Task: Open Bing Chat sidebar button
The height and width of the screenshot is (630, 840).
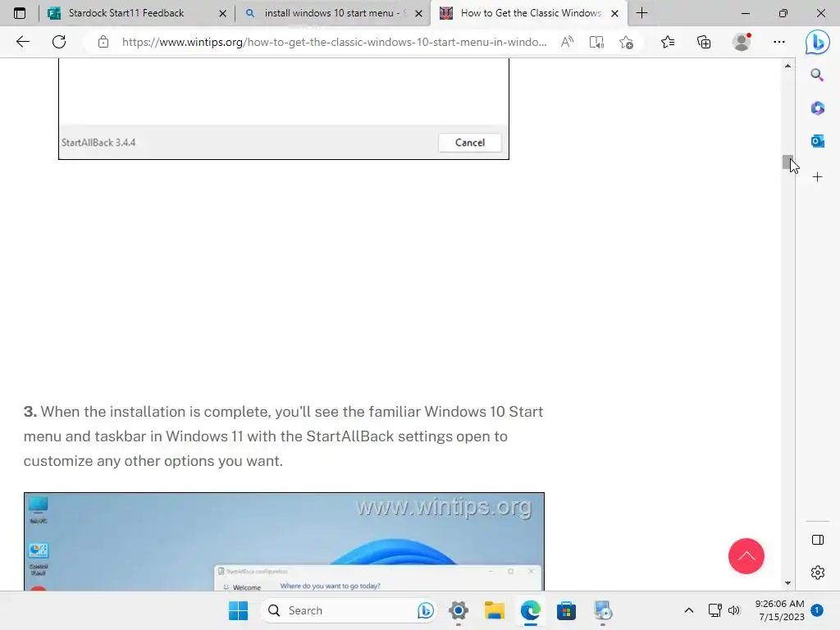Action: 818,42
